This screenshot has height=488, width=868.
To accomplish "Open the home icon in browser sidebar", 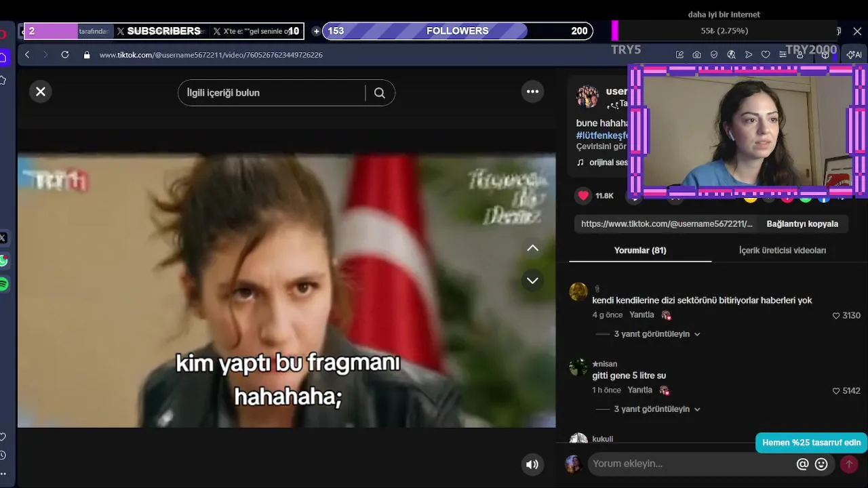I will tap(3, 58).
